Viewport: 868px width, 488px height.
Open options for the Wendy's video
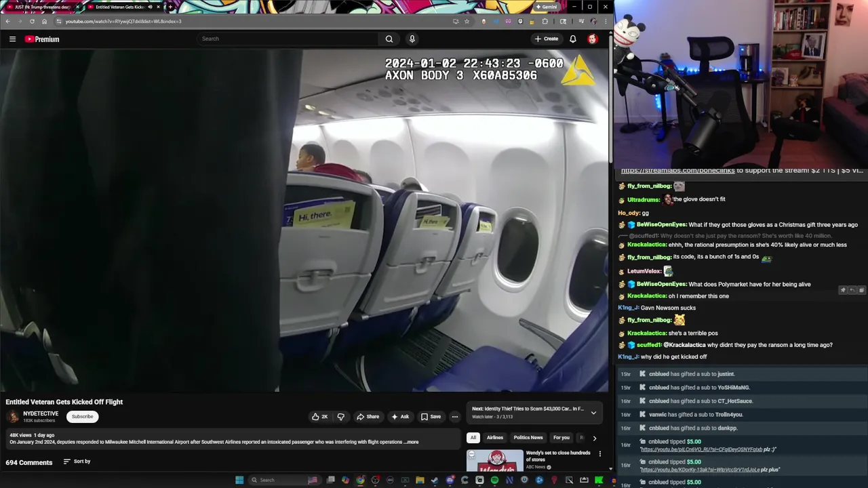599,453
